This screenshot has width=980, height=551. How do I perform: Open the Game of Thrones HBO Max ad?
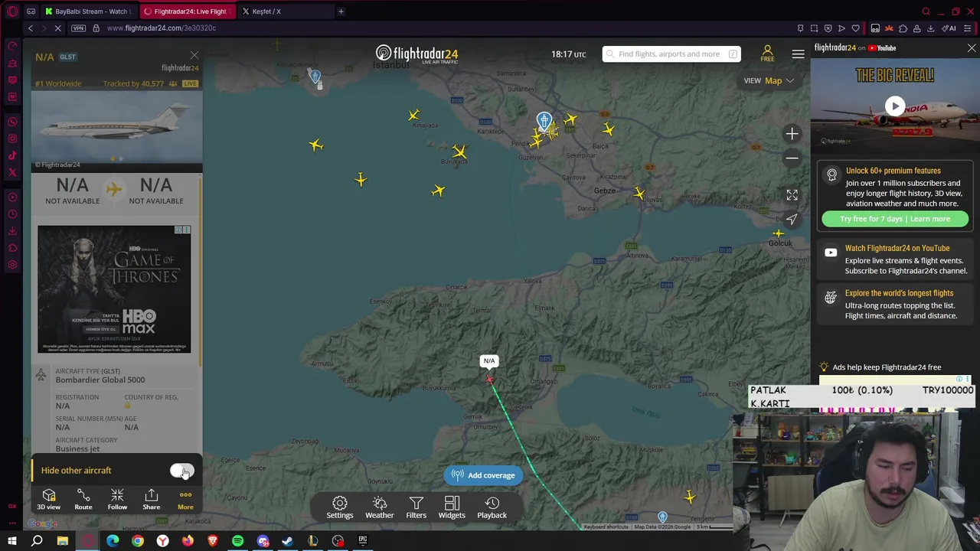[x=114, y=289]
